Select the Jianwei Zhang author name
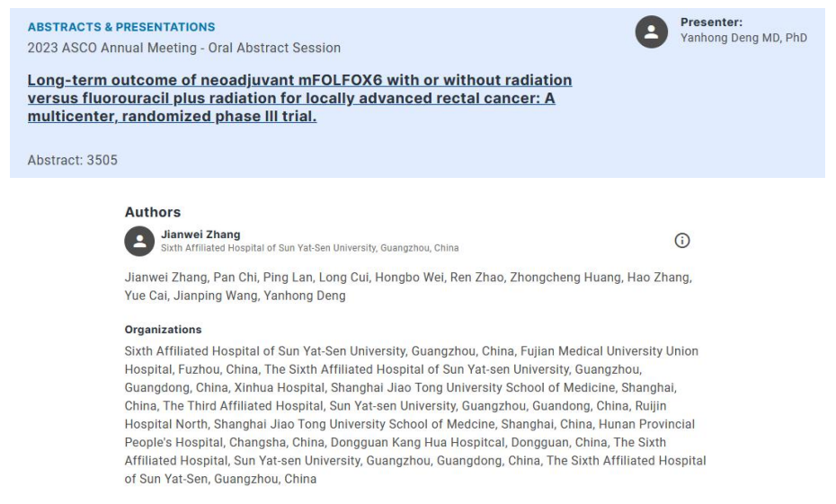836x504 pixels. point(200,234)
